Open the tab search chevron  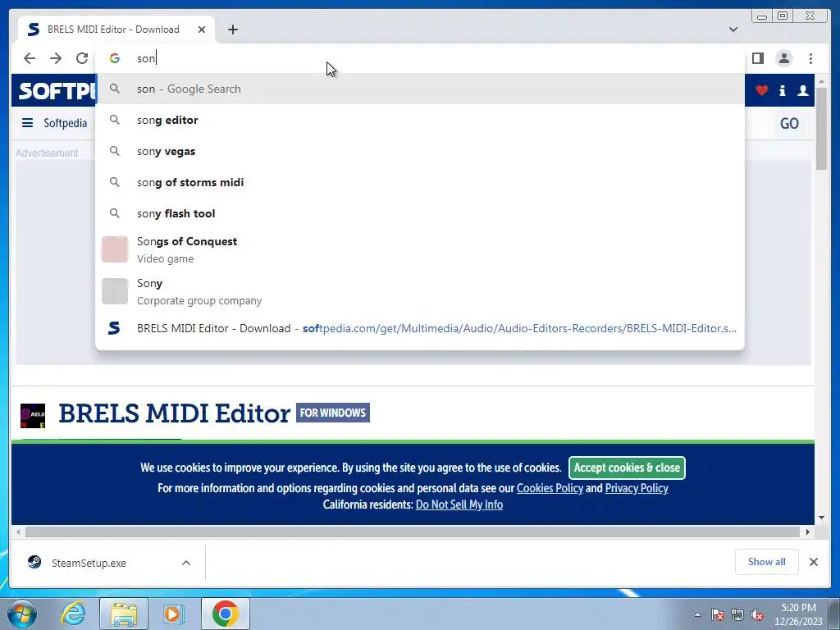click(x=733, y=30)
